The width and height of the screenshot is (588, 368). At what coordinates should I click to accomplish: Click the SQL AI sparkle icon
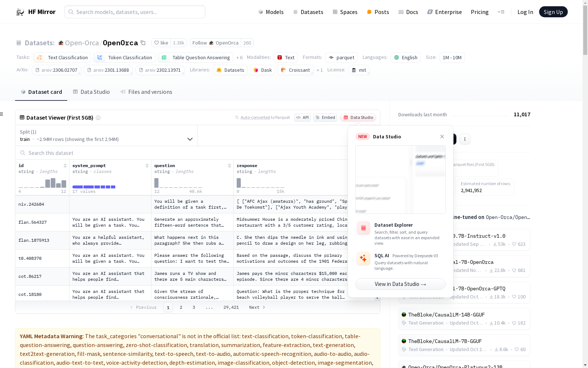[x=363, y=259]
